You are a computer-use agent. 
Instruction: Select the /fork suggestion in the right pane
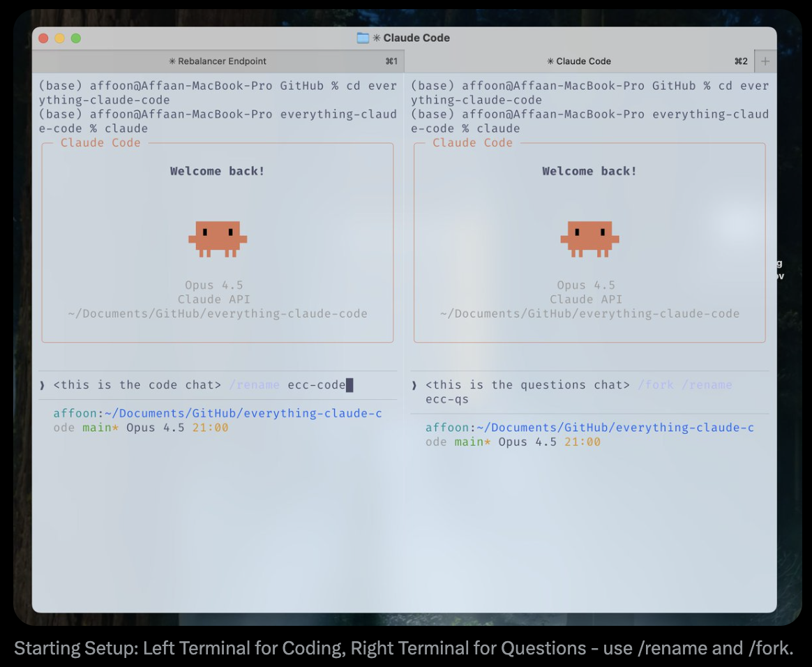point(656,384)
